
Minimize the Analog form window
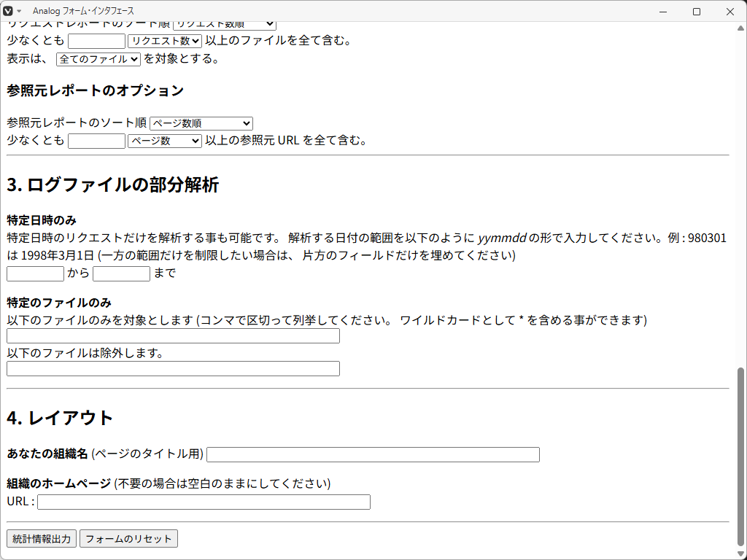tap(663, 11)
